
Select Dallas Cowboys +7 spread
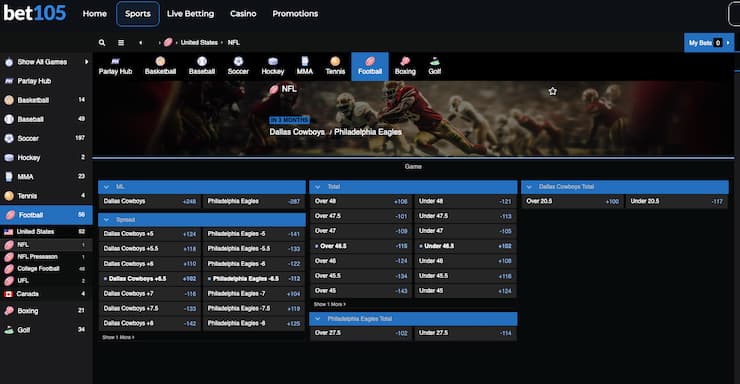(150, 294)
